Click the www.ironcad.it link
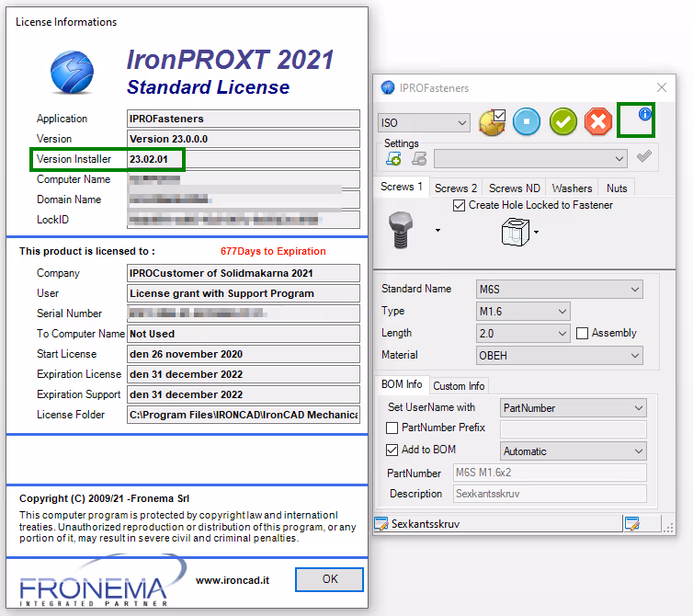 coord(233,580)
